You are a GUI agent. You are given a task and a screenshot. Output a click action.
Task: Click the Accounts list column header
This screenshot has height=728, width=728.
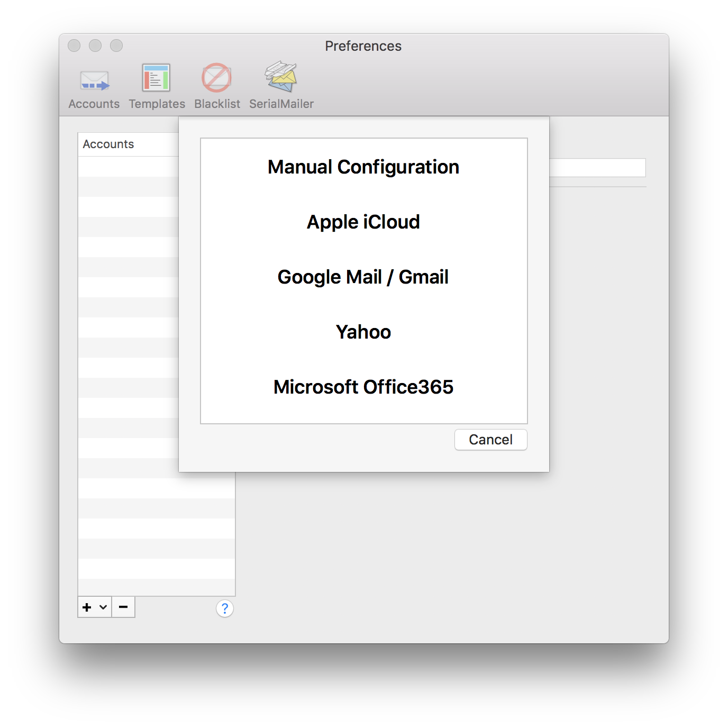click(128, 144)
